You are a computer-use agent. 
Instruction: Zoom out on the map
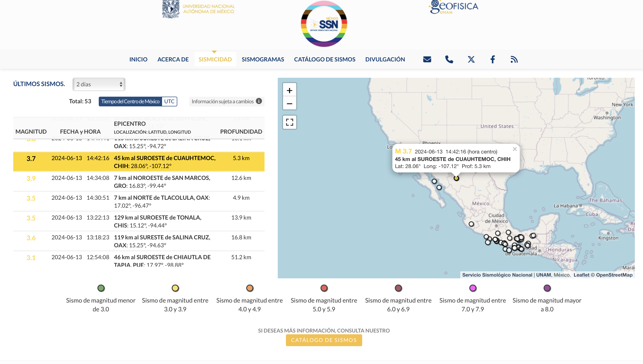(289, 103)
